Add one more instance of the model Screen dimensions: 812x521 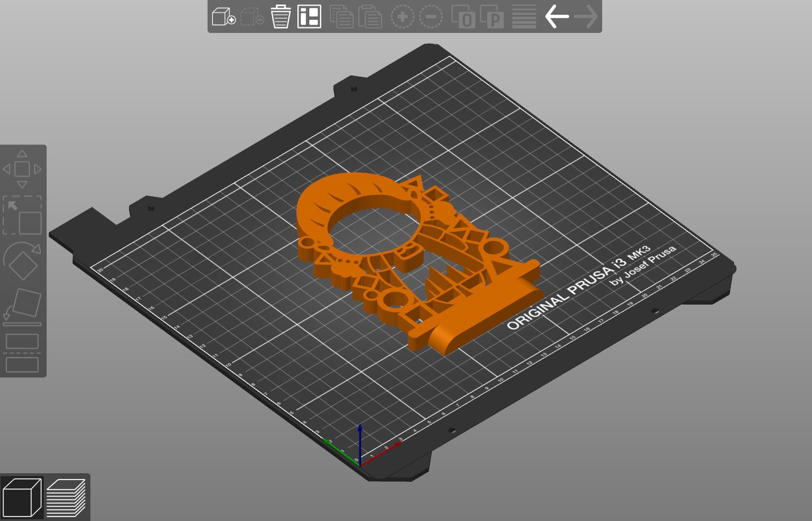click(402, 16)
